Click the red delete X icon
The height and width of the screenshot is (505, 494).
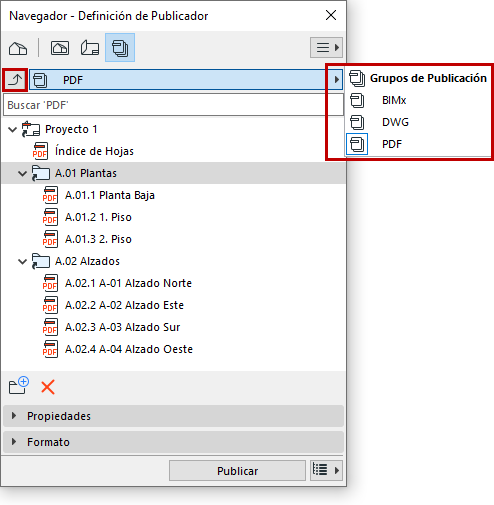(48, 387)
